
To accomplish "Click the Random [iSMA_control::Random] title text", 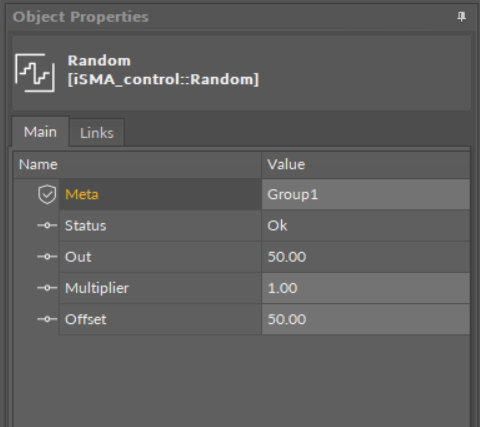I will click(163, 70).
